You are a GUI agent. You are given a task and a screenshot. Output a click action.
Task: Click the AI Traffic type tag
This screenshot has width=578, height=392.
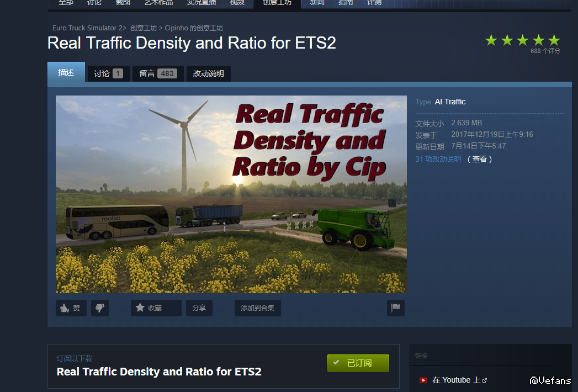pyautogui.click(x=450, y=102)
